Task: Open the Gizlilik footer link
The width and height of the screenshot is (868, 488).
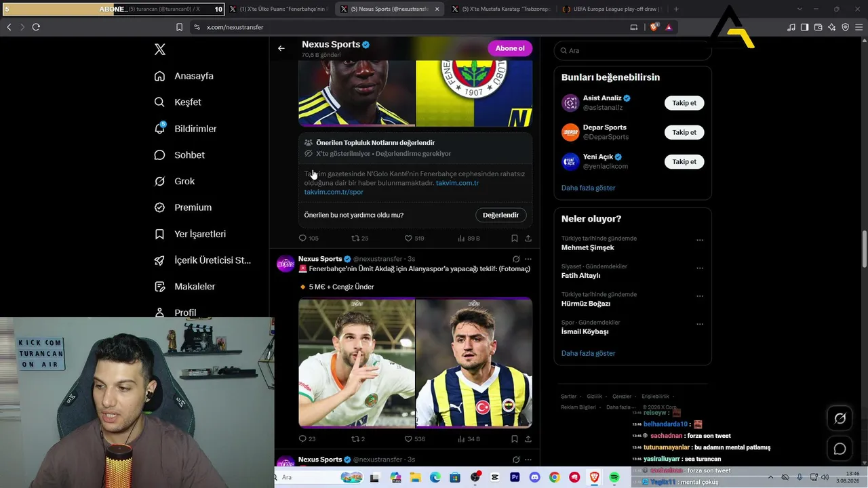Action: pyautogui.click(x=594, y=396)
